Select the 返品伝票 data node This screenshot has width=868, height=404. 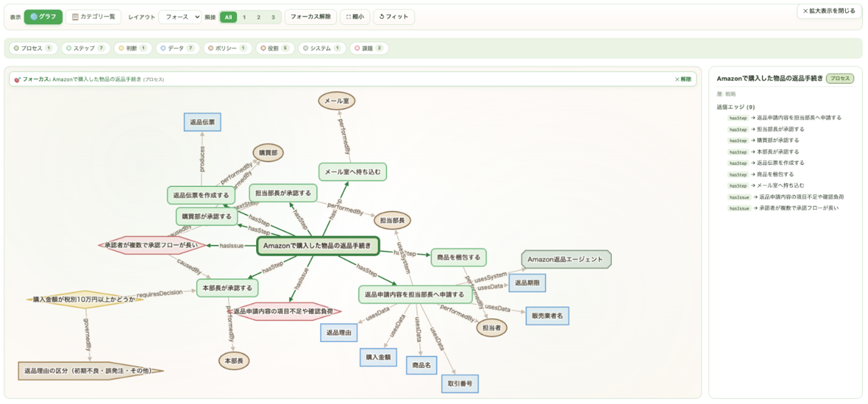point(202,122)
